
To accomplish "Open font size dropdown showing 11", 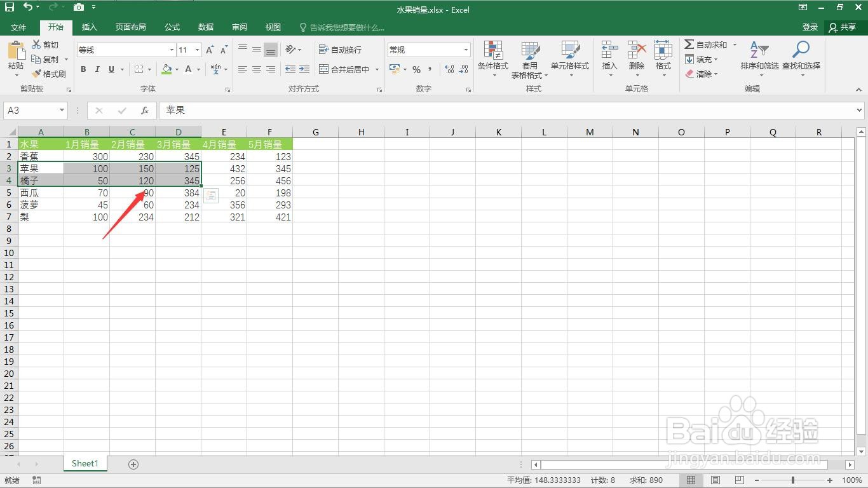I will [198, 50].
